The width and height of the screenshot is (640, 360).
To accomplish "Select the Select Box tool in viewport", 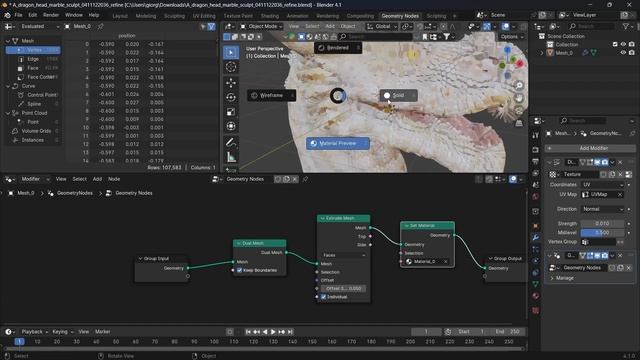I will (x=231, y=52).
